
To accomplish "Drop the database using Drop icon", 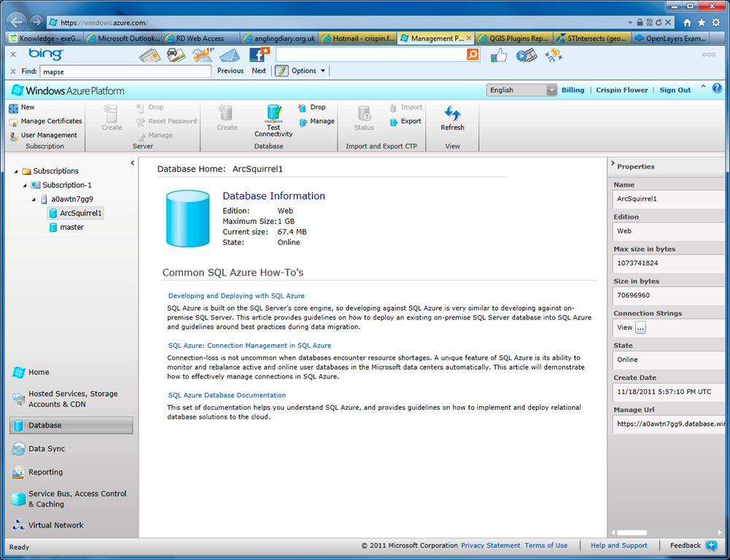I will tap(302, 107).
